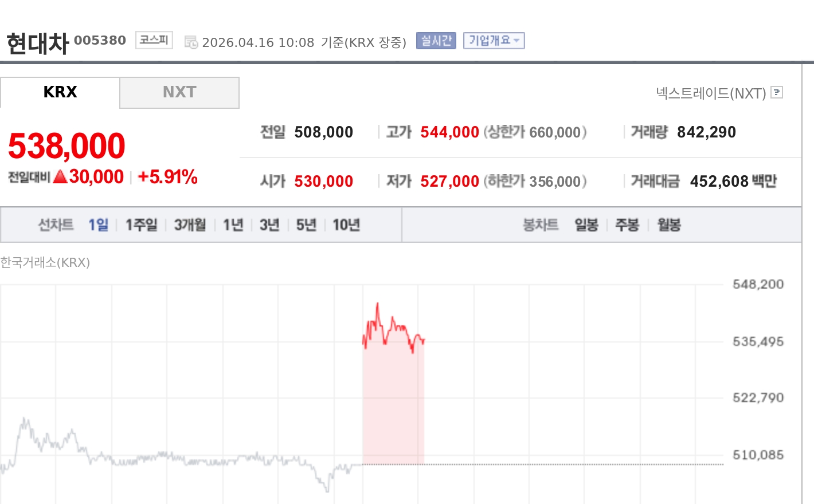This screenshot has height=504, width=814.
Task: Switch to daily candle view 일봉
Action: (x=586, y=225)
